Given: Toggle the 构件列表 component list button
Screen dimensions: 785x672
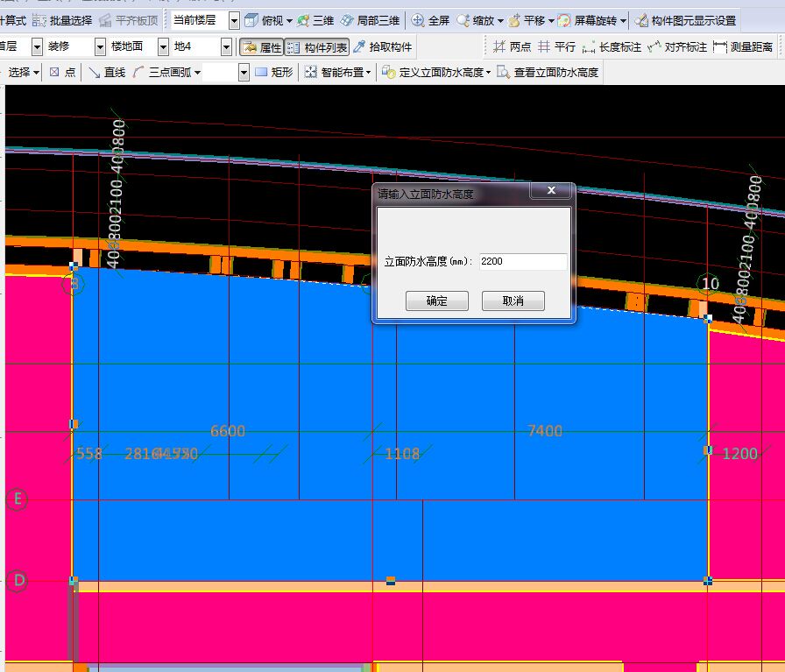Looking at the screenshot, I should tap(317, 47).
